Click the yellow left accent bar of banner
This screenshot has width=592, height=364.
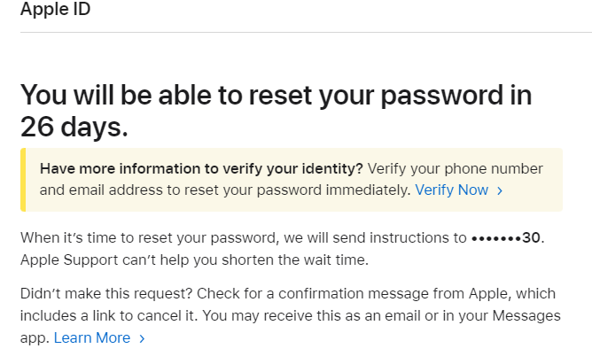[22, 179]
